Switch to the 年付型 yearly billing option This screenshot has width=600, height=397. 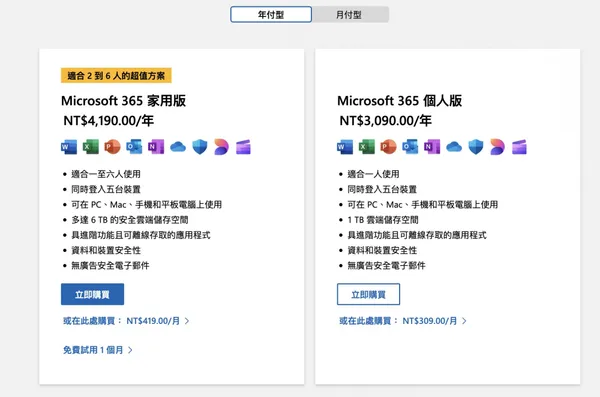(x=271, y=15)
